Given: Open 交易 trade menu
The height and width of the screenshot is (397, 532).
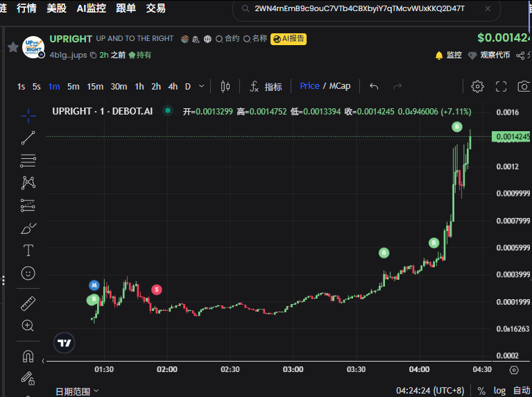Looking at the screenshot, I should point(156,8).
